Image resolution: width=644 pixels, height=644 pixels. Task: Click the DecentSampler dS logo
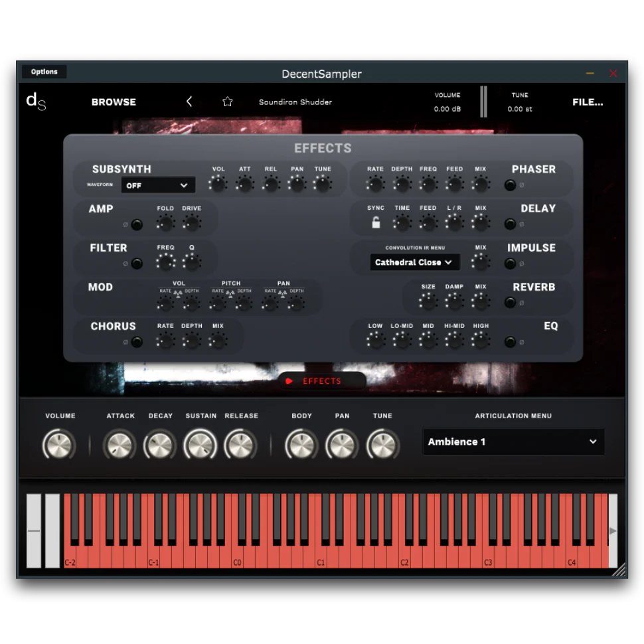36,101
